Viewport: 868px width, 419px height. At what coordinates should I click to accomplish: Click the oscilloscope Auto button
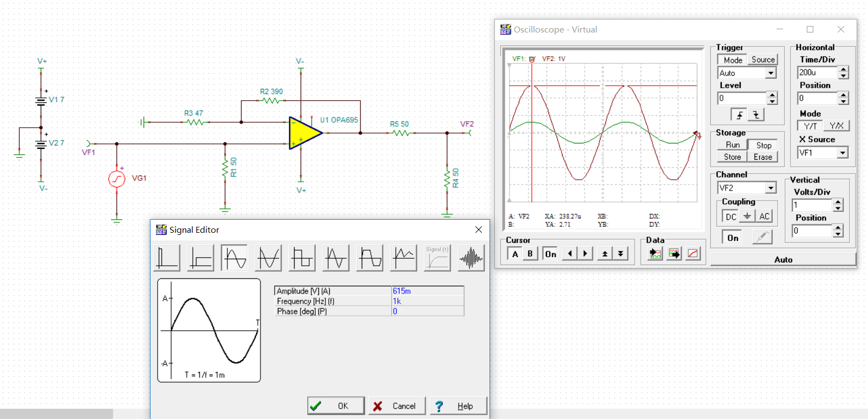[x=783, y=259]
